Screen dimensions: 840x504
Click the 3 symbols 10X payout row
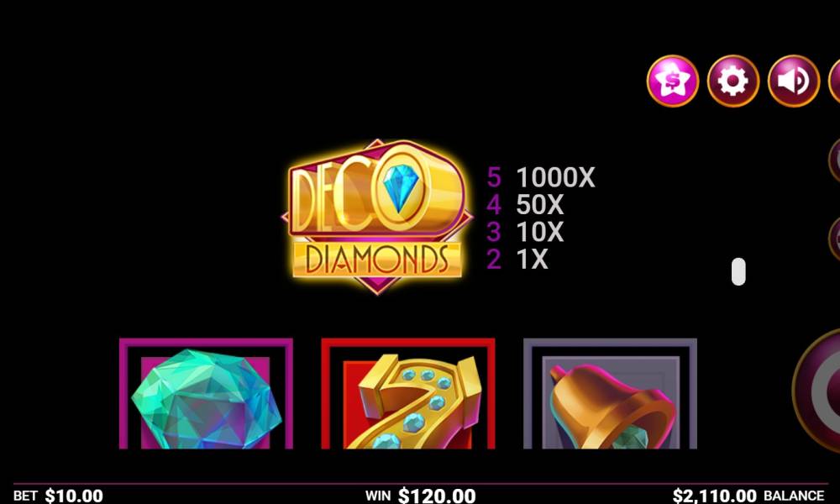tap(525, 232)
